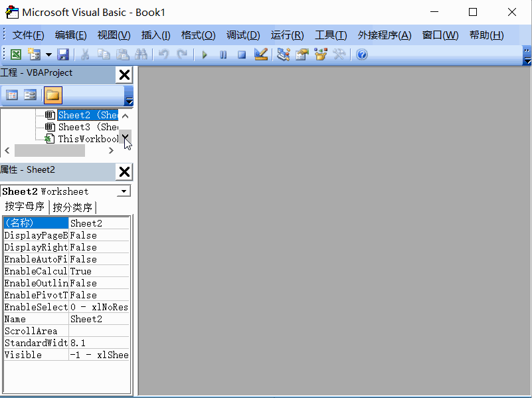Image resolution: width=532 pixels, height=398 pixels.
Task: Open the Project Explorer toolbar icon
Action: pyautogui.click(x=284, y=54)
